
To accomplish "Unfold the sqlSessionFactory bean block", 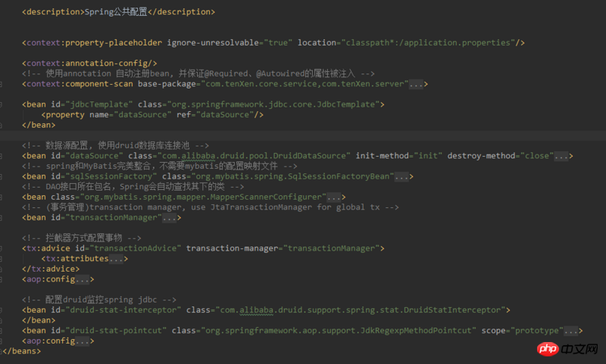I will tap(404, 176).
